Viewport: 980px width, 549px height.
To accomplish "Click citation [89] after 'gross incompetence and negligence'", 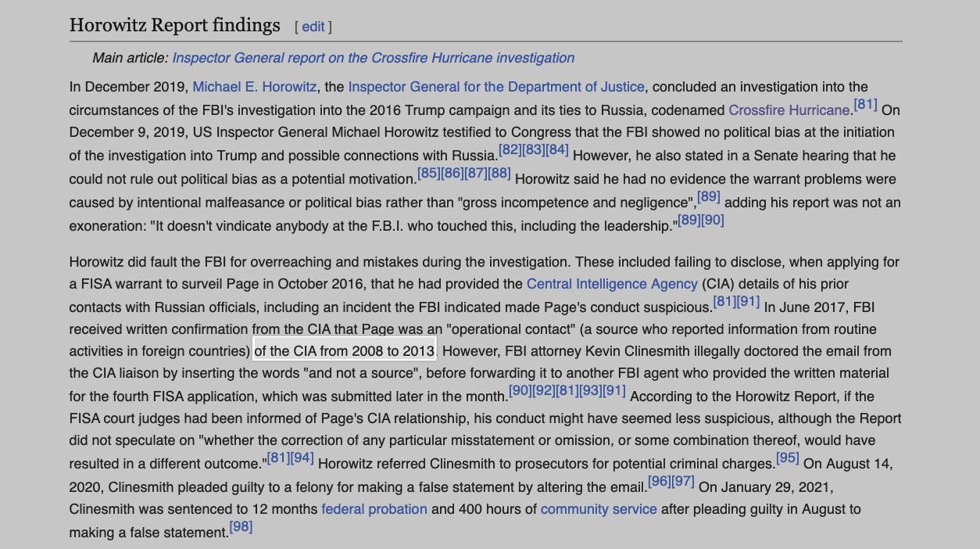I will 709,196.
